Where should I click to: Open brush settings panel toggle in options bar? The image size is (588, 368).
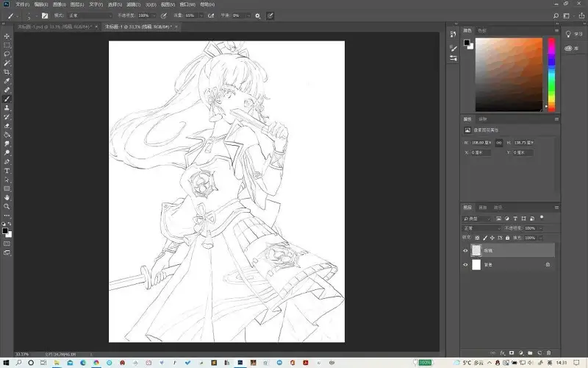pos(45,15)
